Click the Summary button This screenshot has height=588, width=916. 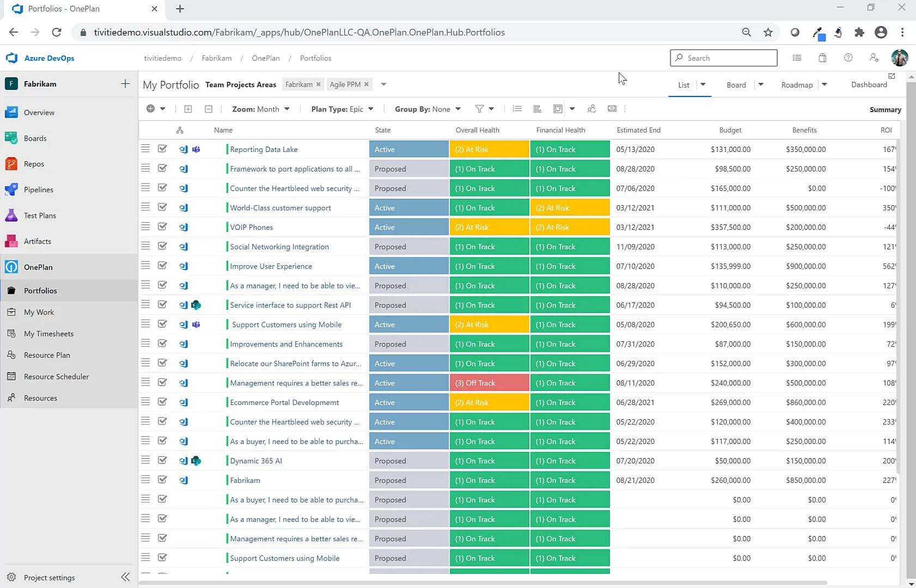tap(885, 109)
